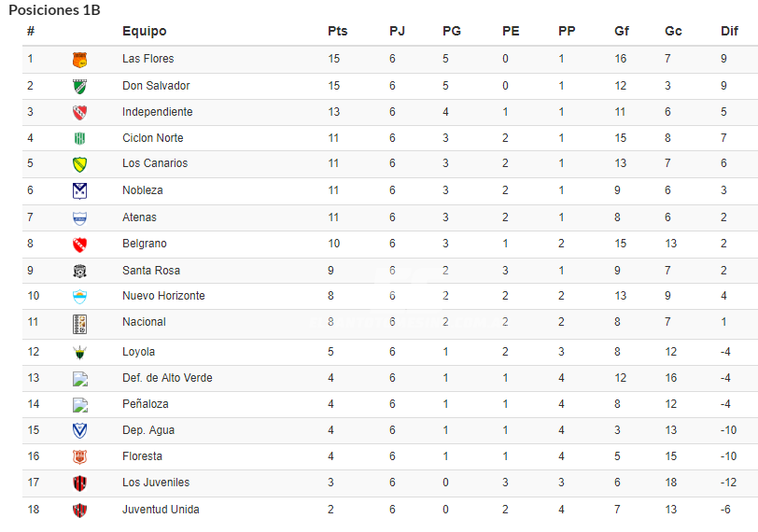Click the Nacional team logo
The width and height of the screenshot is (758, 532).
[79, 324]
